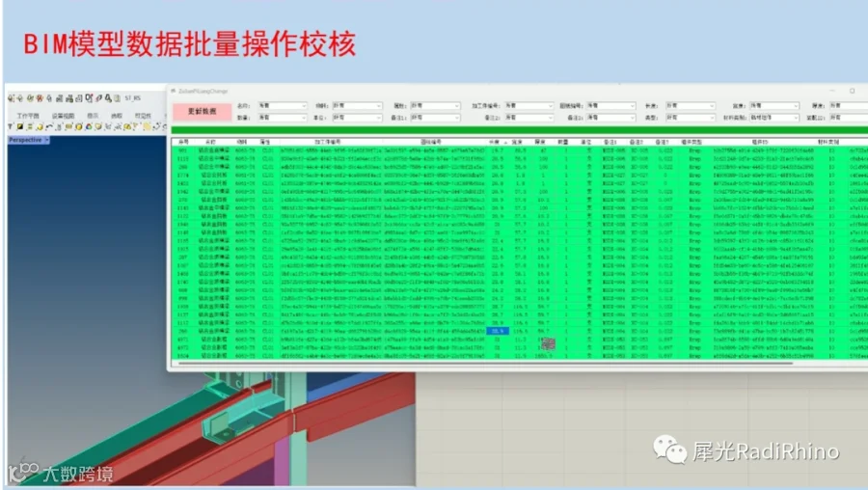Open the 选取 toolbar tab
The image size is (868, 490).
(117, 116)
